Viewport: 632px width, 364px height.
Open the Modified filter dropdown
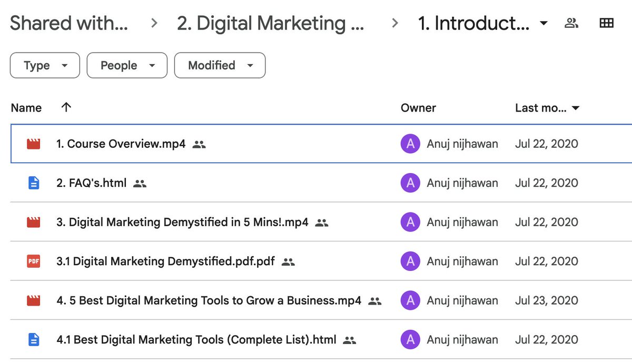click(x=220, y=66)
